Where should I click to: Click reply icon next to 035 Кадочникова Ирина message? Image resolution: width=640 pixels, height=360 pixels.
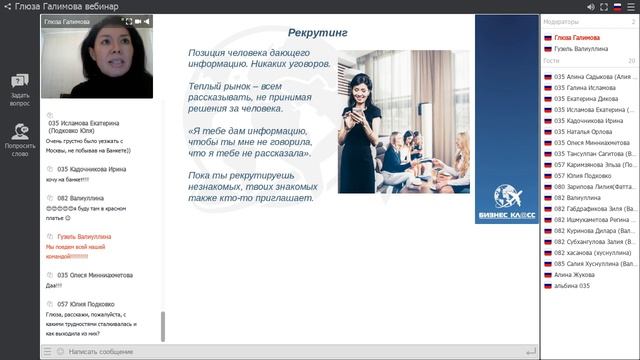coord(50,169)
